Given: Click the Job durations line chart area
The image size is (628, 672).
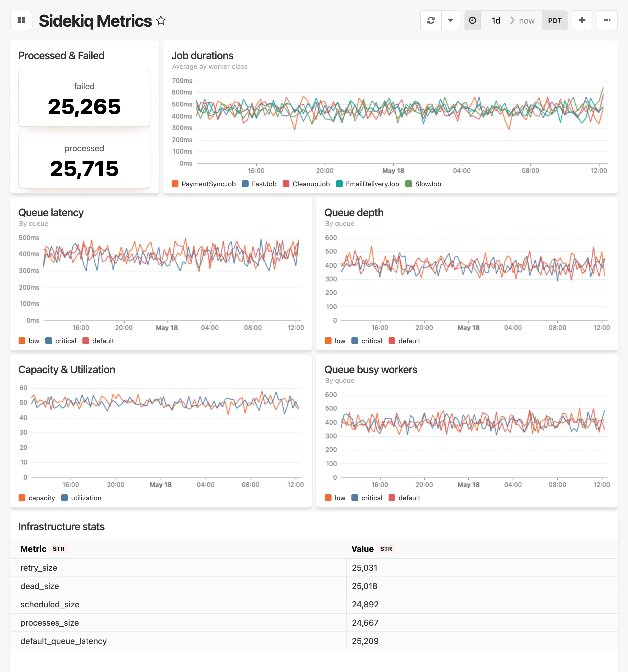Looking at the screenshot, I should click(402, 122).
